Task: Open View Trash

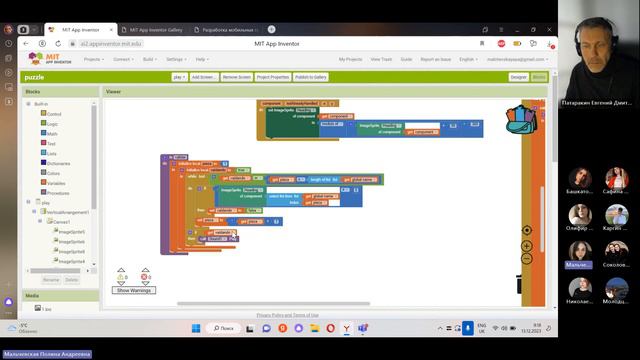Action: (x=381, y=59)
